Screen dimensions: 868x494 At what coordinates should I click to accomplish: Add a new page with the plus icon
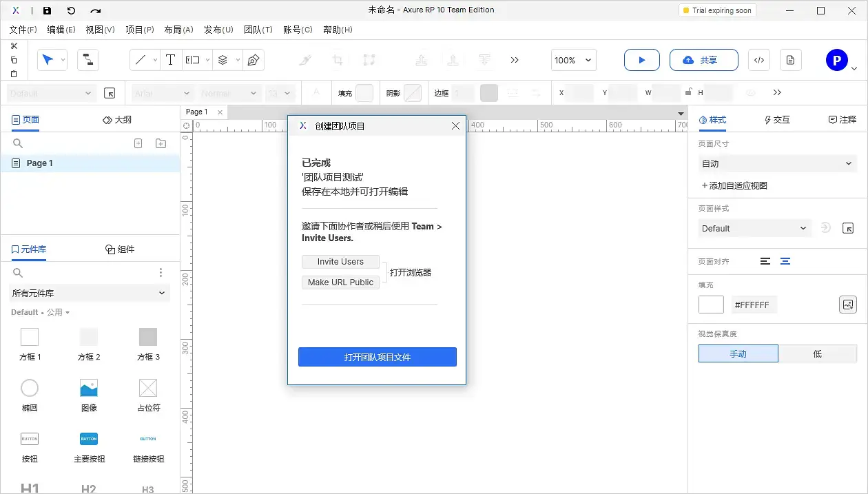click(138, 143)
